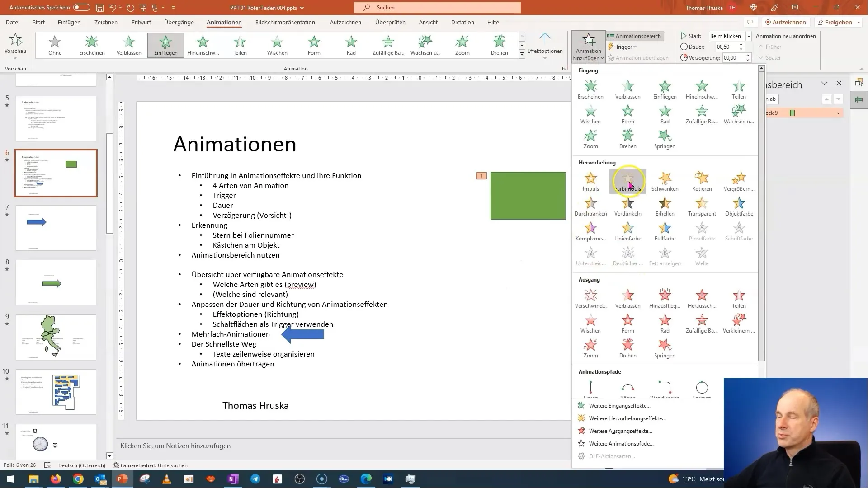Toggle the Animationsbereich panel button
868x488 pixels.
[x=634, y=36]
